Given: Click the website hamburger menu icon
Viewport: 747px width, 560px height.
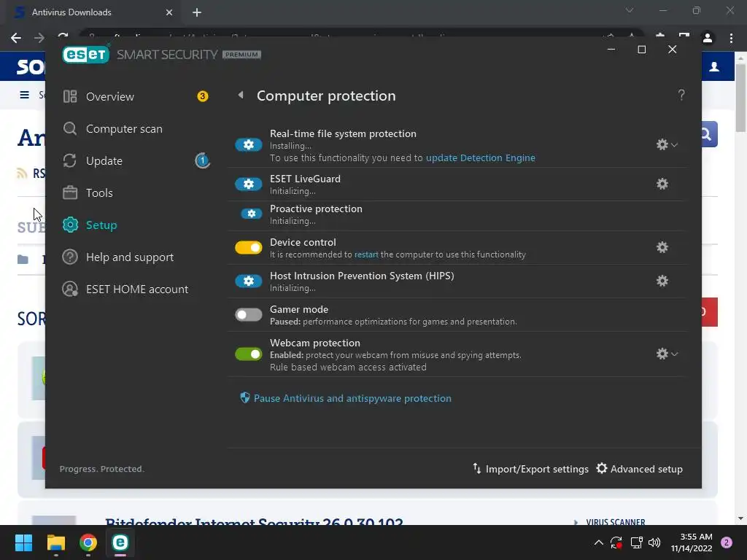Looking at the screenshot, I should (24, 95).
